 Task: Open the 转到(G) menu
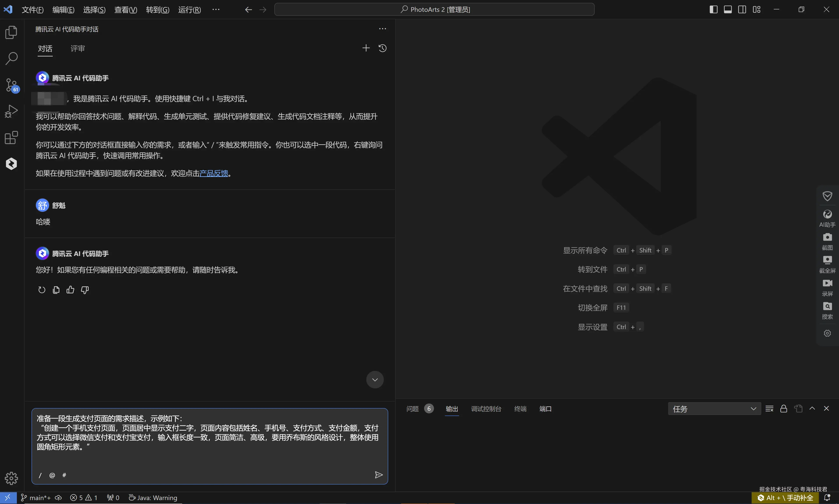click(158, 9)
